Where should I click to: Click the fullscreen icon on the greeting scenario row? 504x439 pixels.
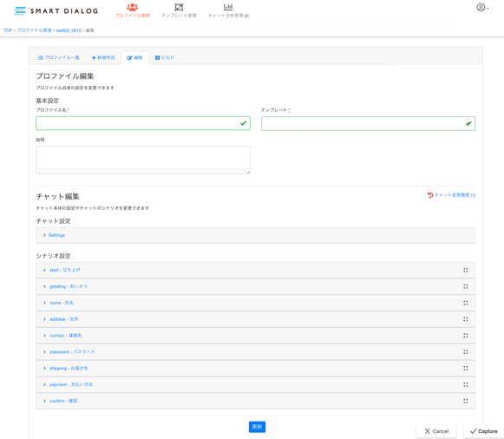point(466,286)
